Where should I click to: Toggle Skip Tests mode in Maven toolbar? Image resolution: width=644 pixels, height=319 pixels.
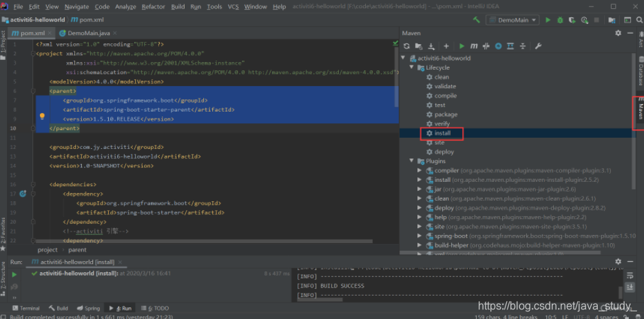(x=498, y=46)
